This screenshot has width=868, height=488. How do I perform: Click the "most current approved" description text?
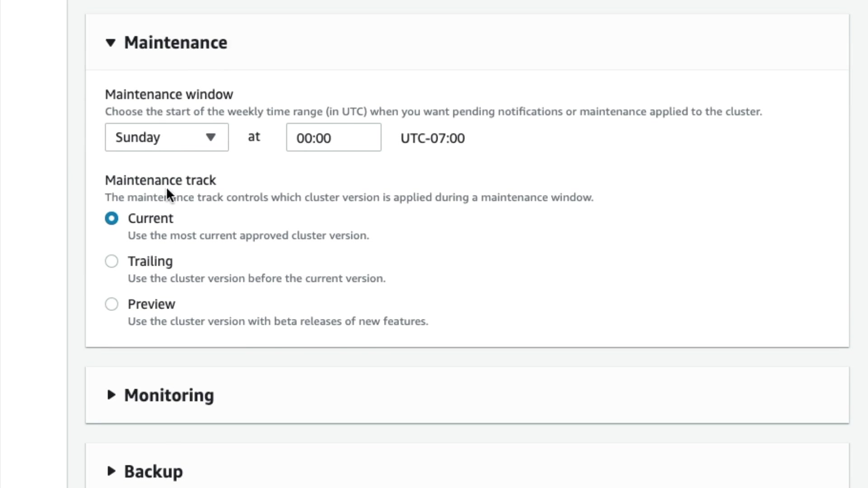click(x=248, y=235)
